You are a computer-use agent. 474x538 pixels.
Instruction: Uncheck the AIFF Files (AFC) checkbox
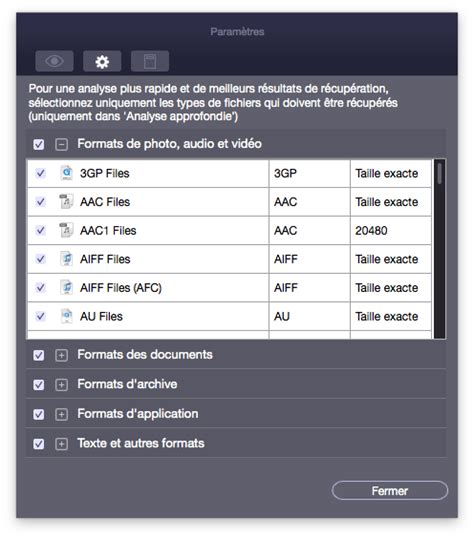41,288
